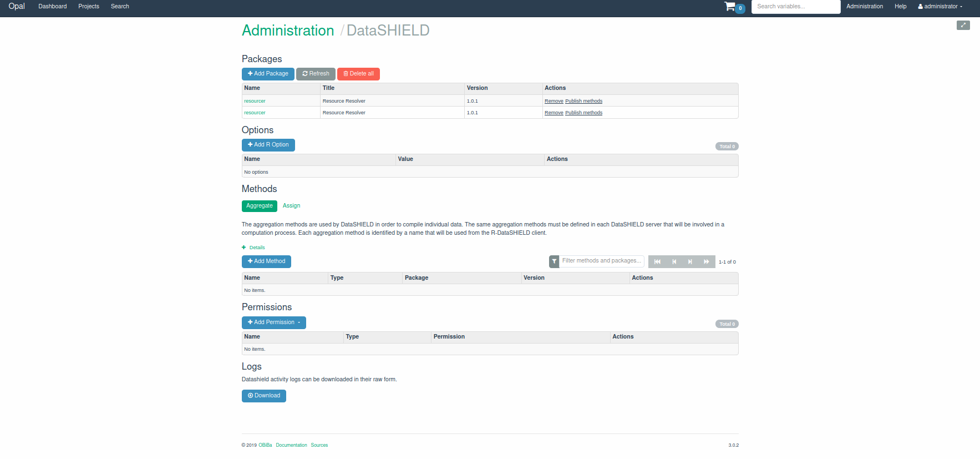Open the first resourcer package link
Screen dimensions: 980x459
(x=255, y=101)
